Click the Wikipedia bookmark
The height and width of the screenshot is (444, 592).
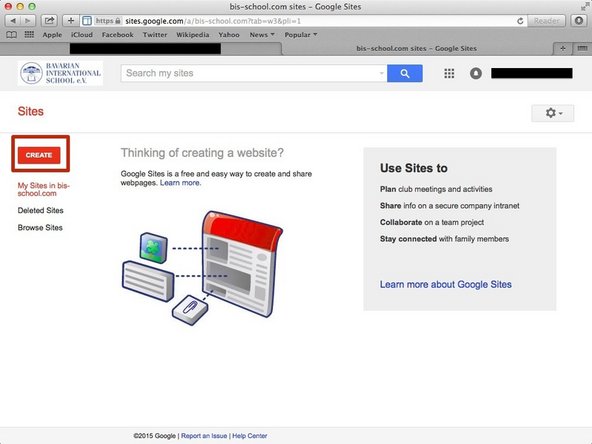[x=193, y=35]
